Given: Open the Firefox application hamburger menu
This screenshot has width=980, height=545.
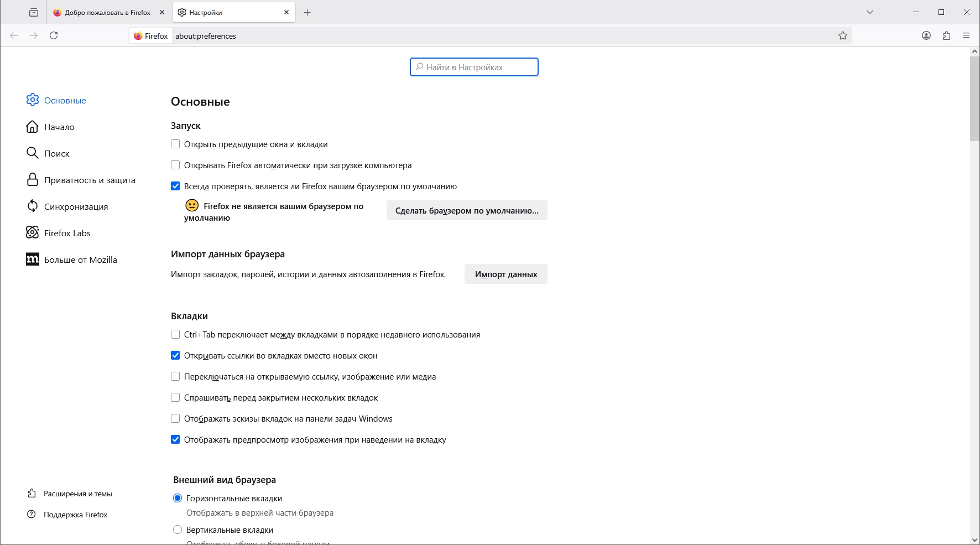Looking at the screenshot, I should 966,35.
